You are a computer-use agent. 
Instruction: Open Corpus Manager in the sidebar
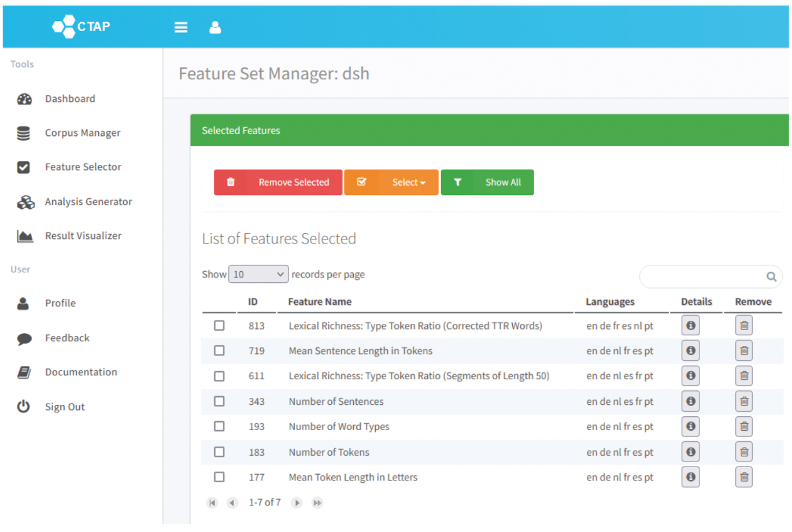[83, 133]
